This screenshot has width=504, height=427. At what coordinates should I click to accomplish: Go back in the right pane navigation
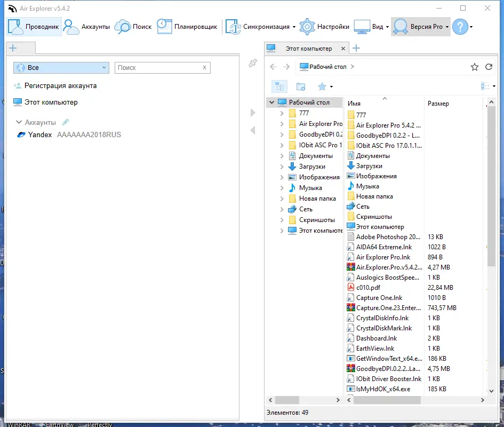[x=273, y=67]
